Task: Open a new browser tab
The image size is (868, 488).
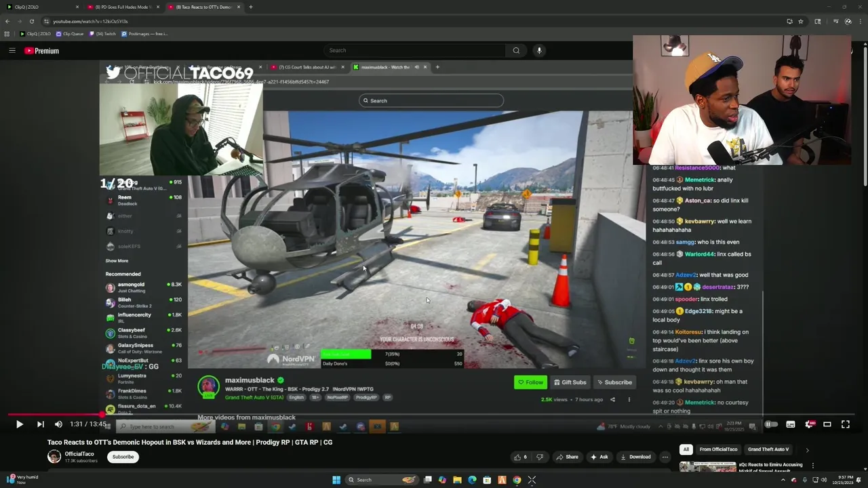Action: (x=251, y=7)
